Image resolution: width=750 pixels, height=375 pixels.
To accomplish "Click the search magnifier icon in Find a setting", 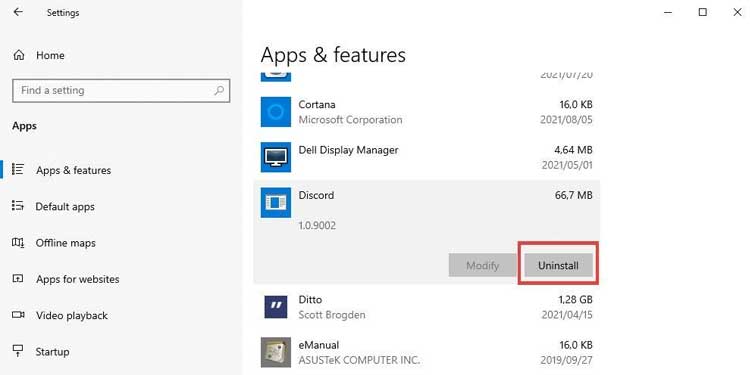I will point(219,90).
